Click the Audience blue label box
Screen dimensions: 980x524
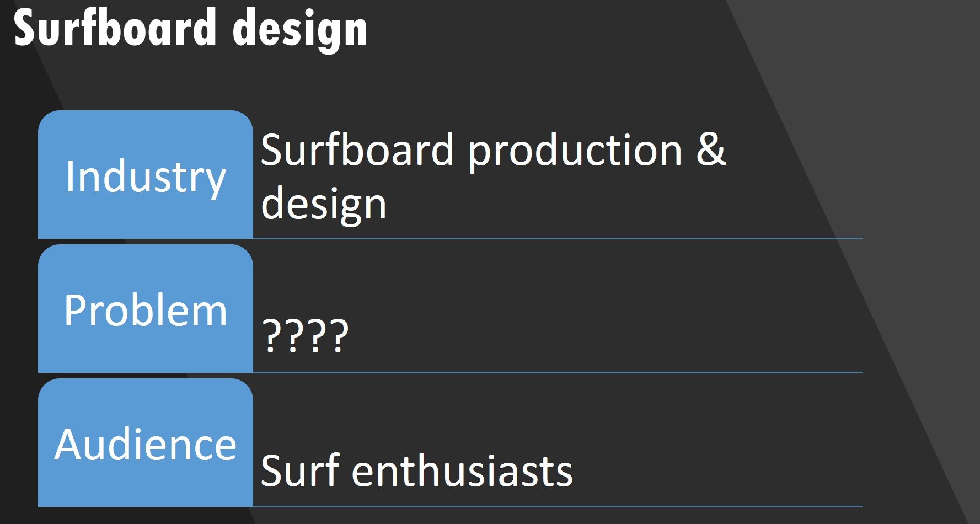tap(145, 443)
